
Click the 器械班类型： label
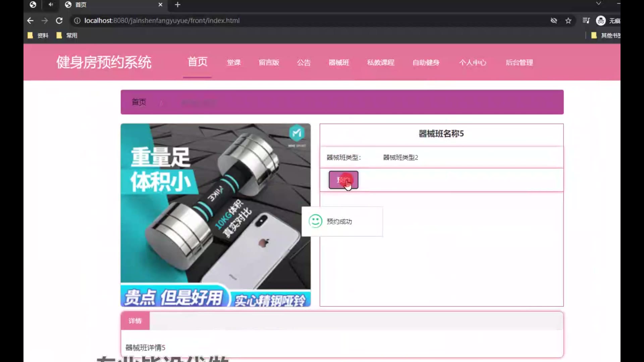point(344,158)
